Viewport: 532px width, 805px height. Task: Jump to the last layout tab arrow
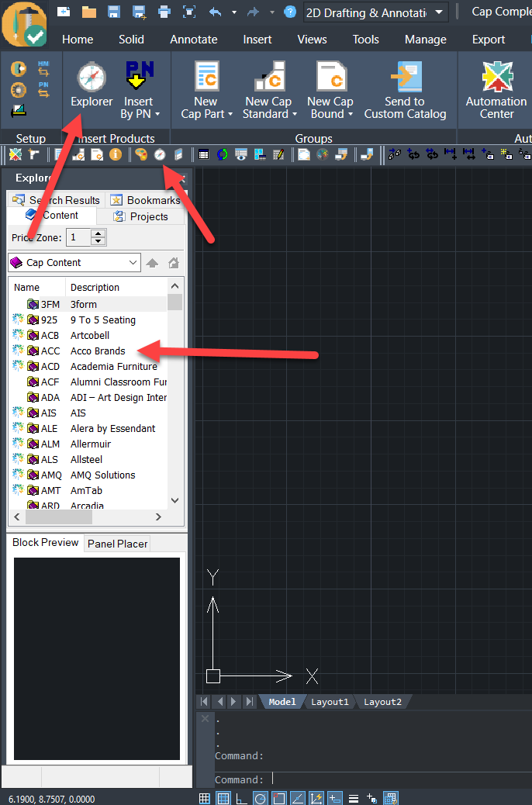coord(250,702)
